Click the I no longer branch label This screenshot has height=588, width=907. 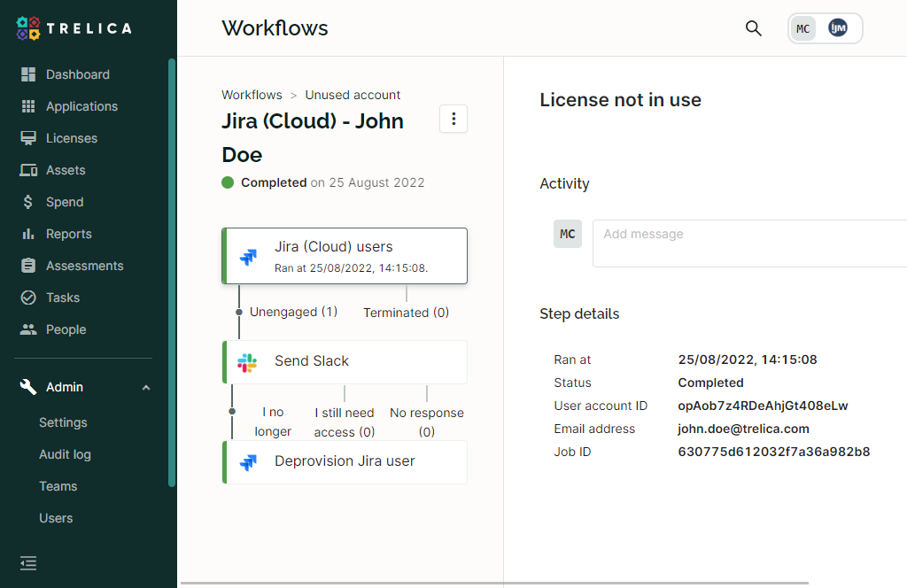point(273,422)
